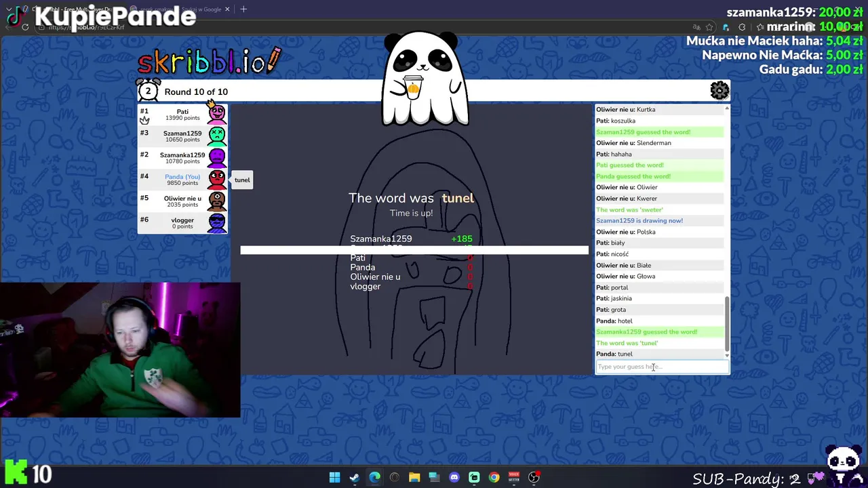
Task: Click 'Pati guessed the word!' message
Action: [x=660, y=165]
